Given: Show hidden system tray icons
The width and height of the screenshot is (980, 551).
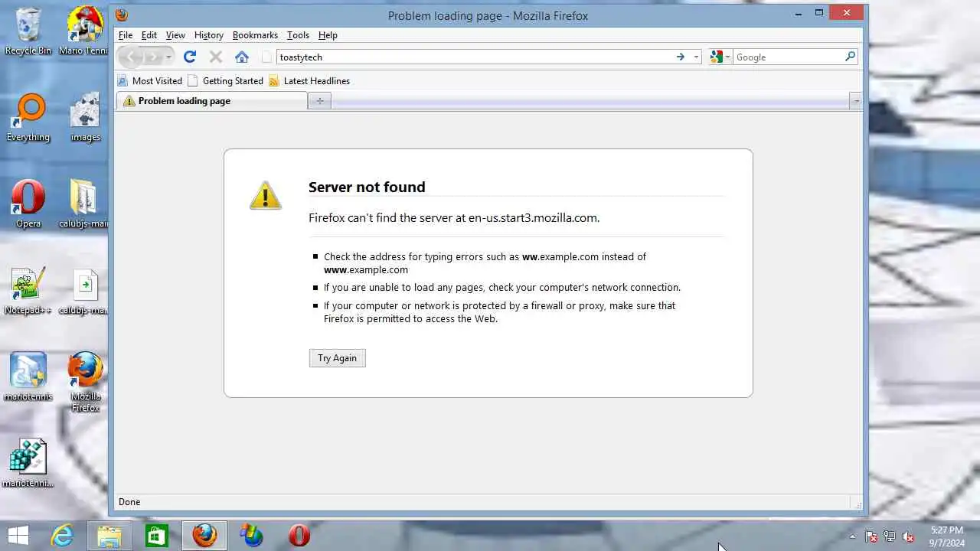Looking at the screenshot, I should (x=852, y=536).
